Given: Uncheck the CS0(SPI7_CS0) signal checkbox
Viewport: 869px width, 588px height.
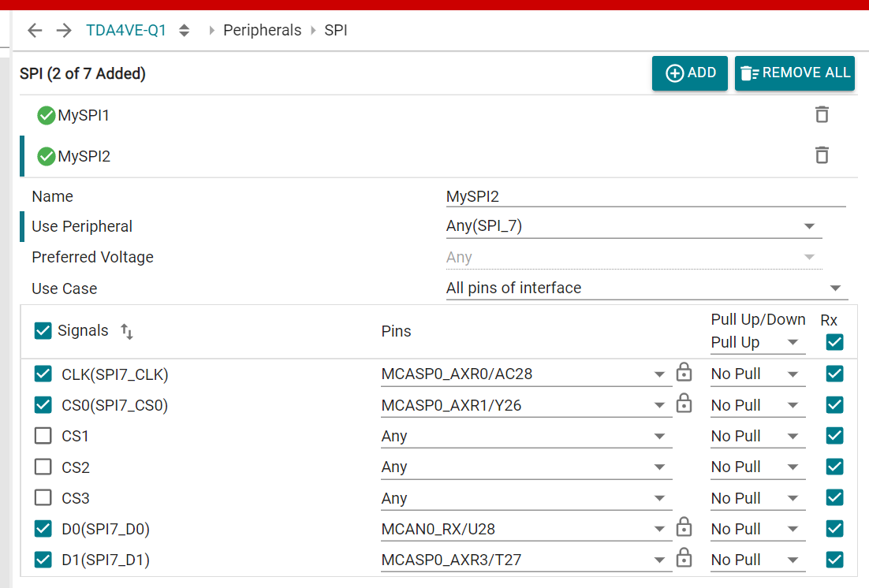Looking at the screenshot, I should click(43, 405).
